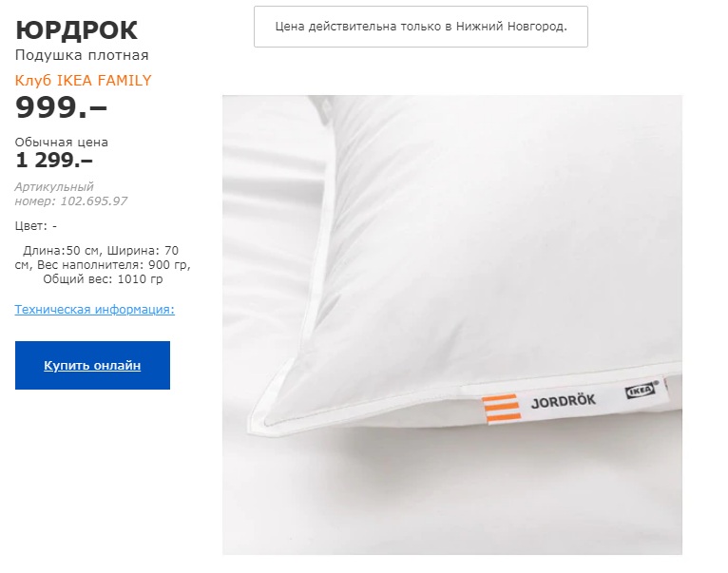Click the IKEA logo on pillow tag
Screen dimensions: 728x573
coord(642,391)
